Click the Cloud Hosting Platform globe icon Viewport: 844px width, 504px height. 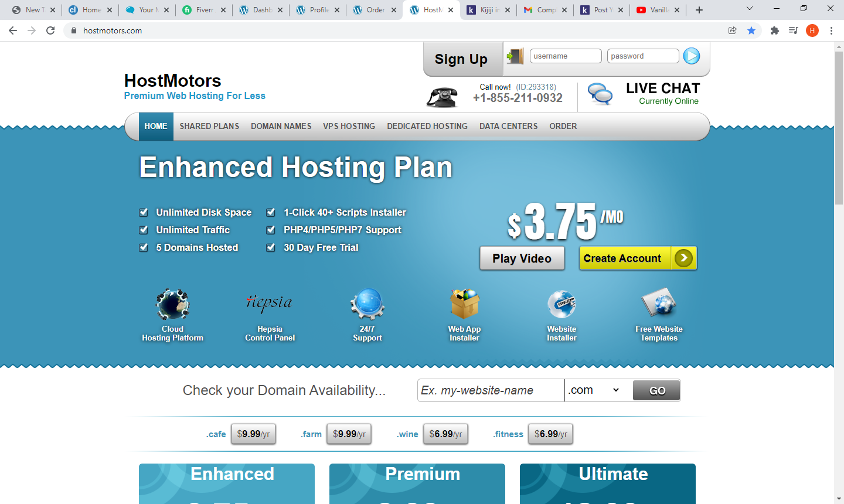(x=172, y=304)
